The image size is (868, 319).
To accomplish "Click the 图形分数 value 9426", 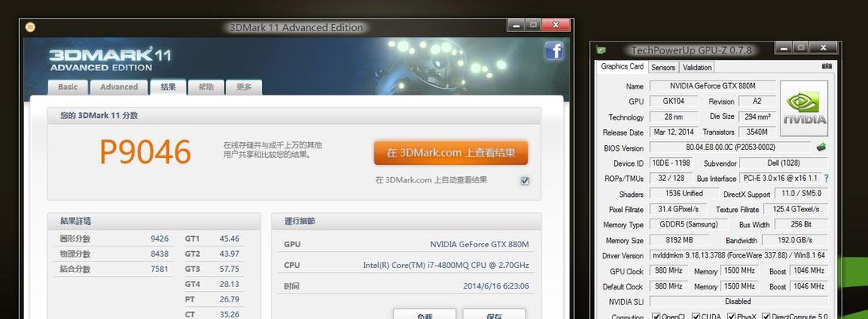I will (x=159, y=238).
